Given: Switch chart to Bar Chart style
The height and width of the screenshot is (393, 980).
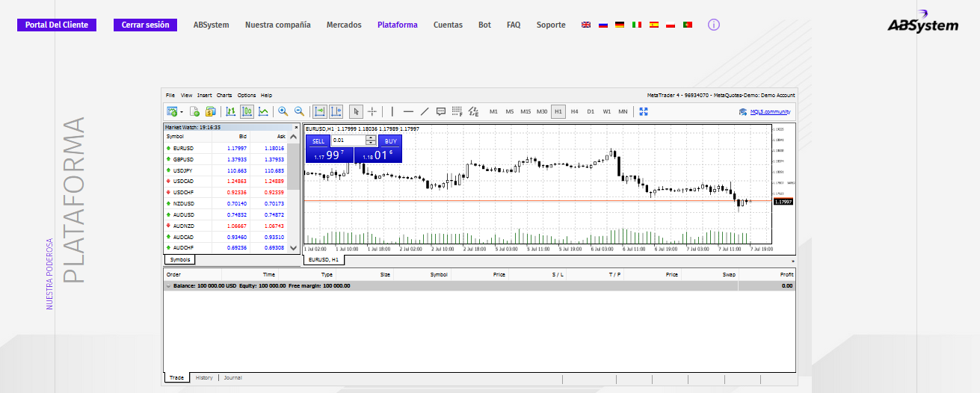Looking at the screenshot, I should click(x=230, y=111).
